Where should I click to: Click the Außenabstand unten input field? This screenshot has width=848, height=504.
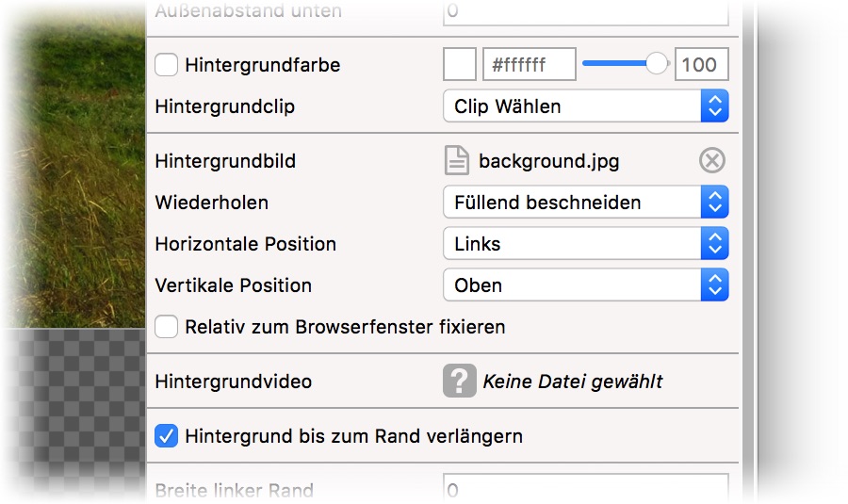click(x=585, y=12)
